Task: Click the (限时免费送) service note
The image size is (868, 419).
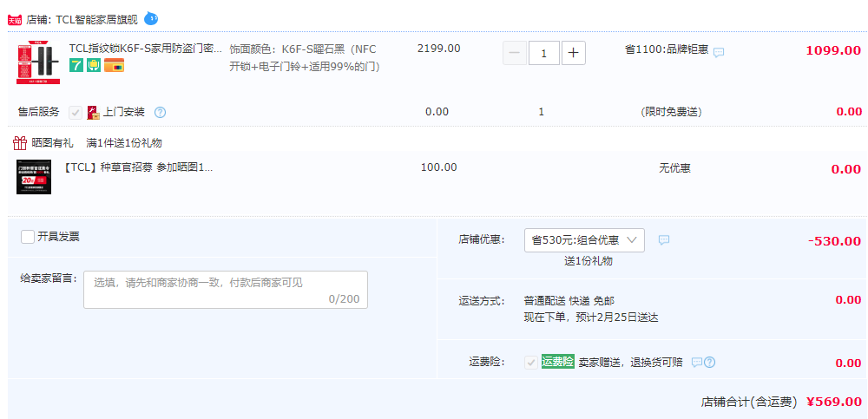Action: [x=672, y=112]
